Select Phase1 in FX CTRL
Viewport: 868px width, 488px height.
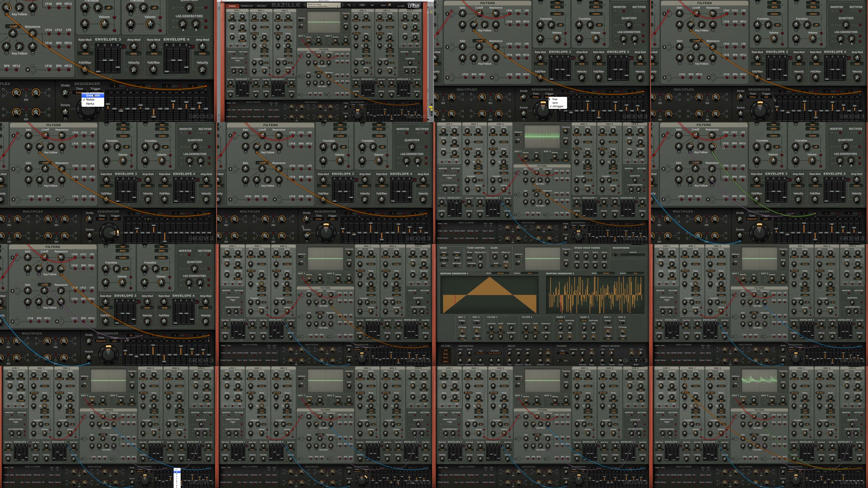[x=446, y=358]
